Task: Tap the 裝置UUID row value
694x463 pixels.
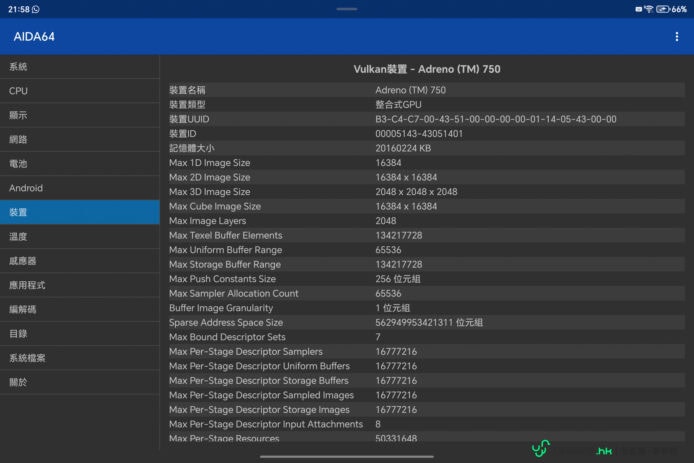Action: tap(495, 119)
